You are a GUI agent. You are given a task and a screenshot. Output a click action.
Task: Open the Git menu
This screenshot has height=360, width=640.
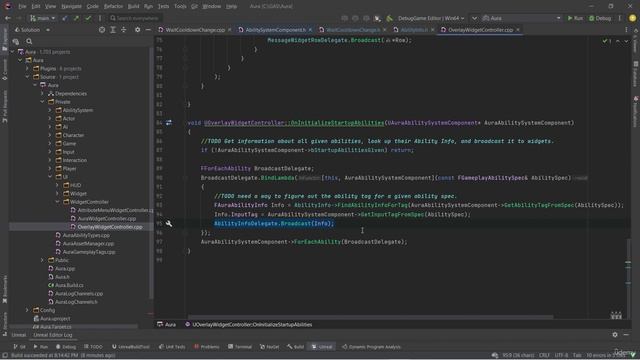(194, 7)
